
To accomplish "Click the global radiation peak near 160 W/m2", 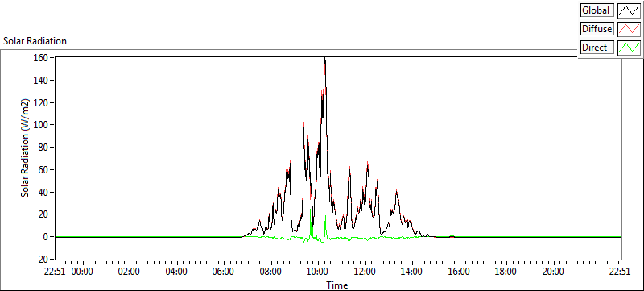I will click(325, 59).
